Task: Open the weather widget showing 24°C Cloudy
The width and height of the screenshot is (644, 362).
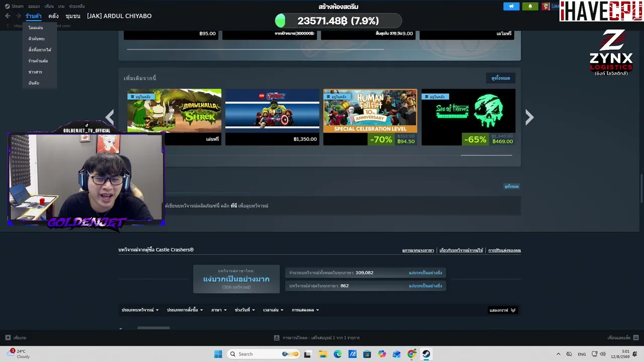Action: (x=18, y=354)
